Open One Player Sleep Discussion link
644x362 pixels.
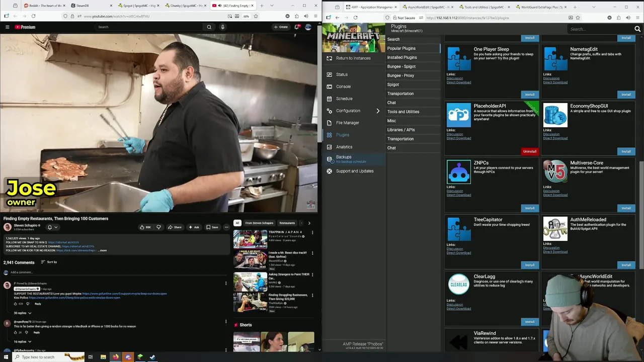tap(455, 78)
